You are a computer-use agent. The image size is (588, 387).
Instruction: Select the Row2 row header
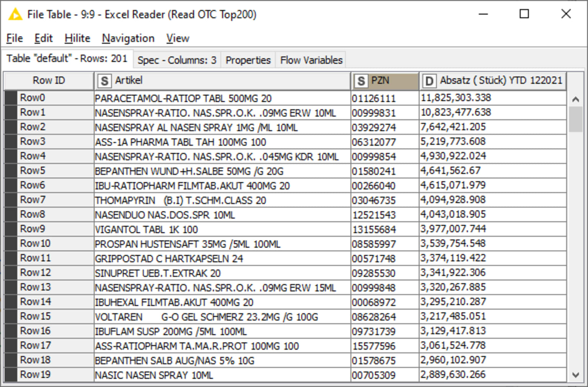pyautogui.click(x=49, y=127)
